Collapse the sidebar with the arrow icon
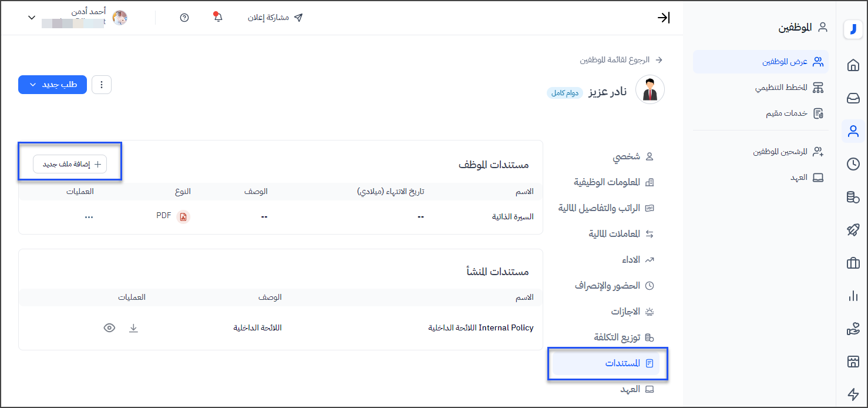The height and width of the screenshot is (408, 868). (x=663, y=18)
